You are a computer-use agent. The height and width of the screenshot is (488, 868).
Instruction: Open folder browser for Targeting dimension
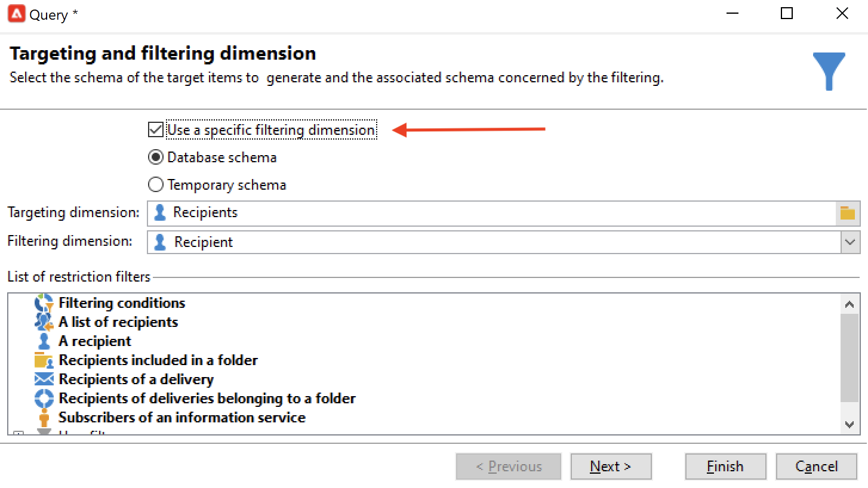pos(848,213)
